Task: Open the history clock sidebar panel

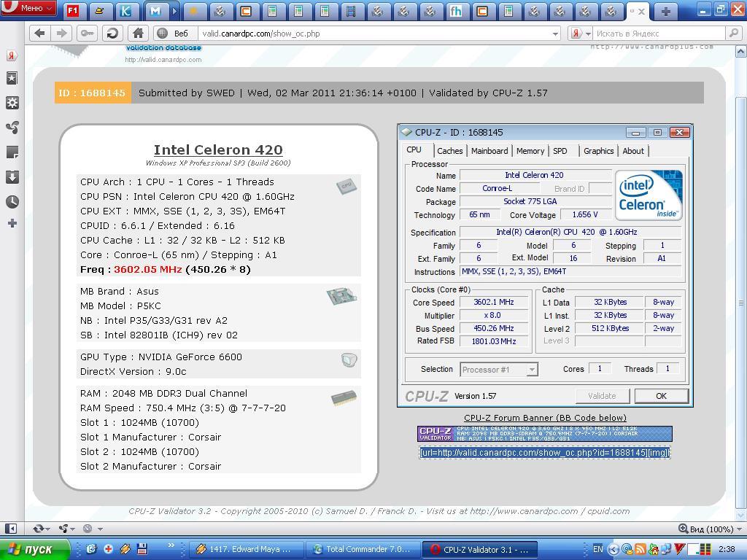Action: pos(12,201)
